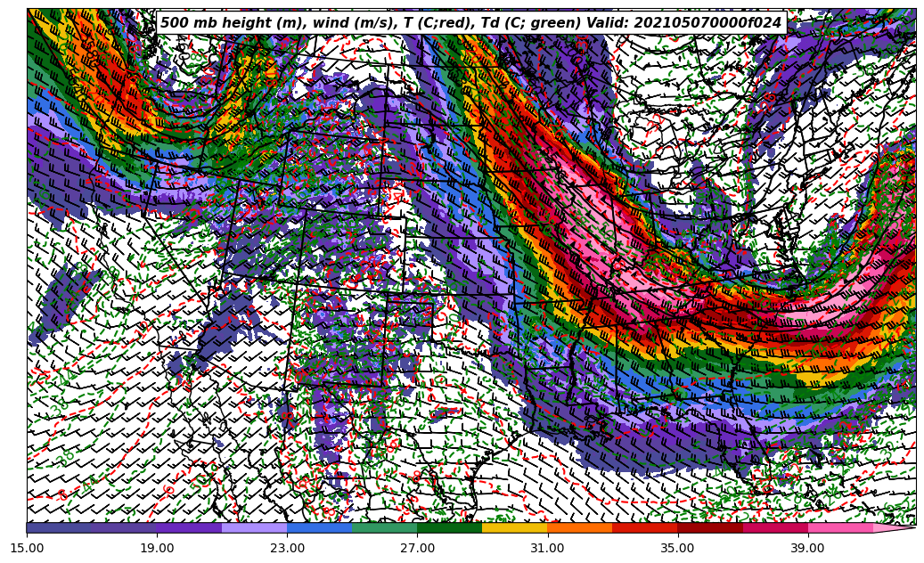Pick the bright red colorbar segment
The image size is (924, 563).
click(644, 527)
